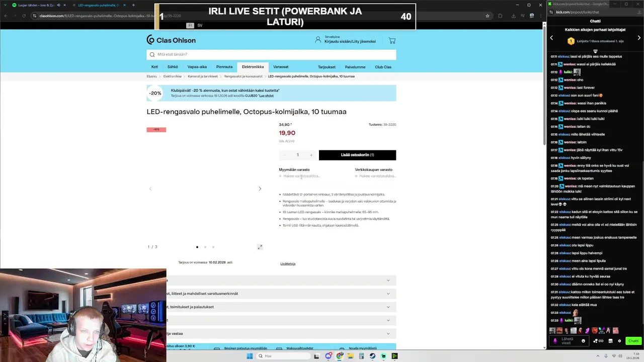Click the search magnifier icon in search bar
The height and width of the screenshot is (362, 644).
tap(152, 54)
